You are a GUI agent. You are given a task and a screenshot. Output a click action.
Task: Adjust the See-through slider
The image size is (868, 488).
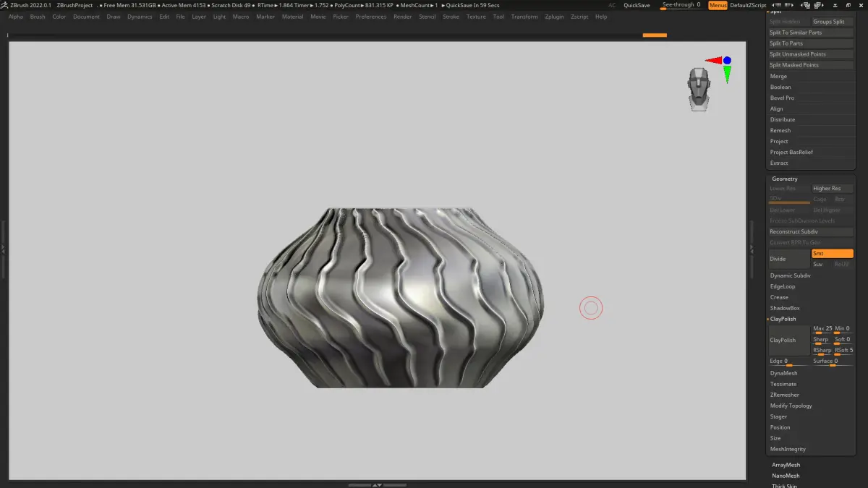681,5
